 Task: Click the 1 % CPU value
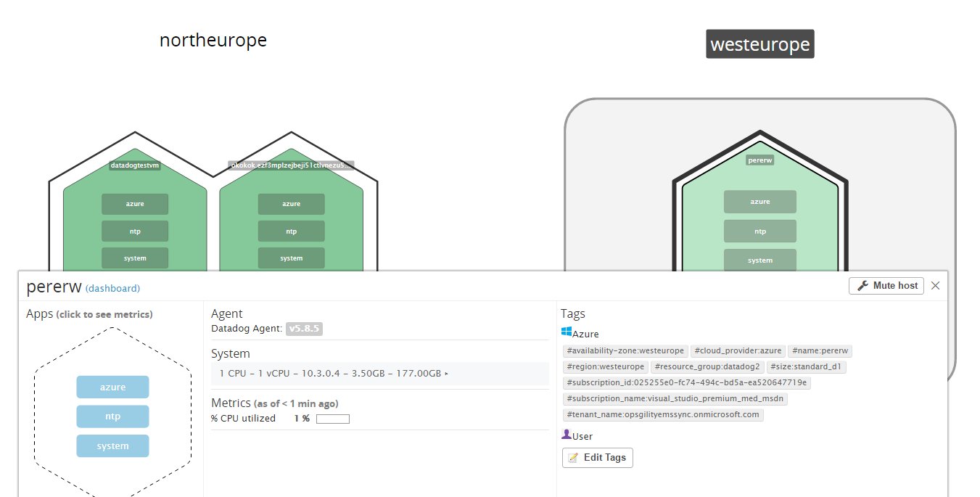coord(302,419)
